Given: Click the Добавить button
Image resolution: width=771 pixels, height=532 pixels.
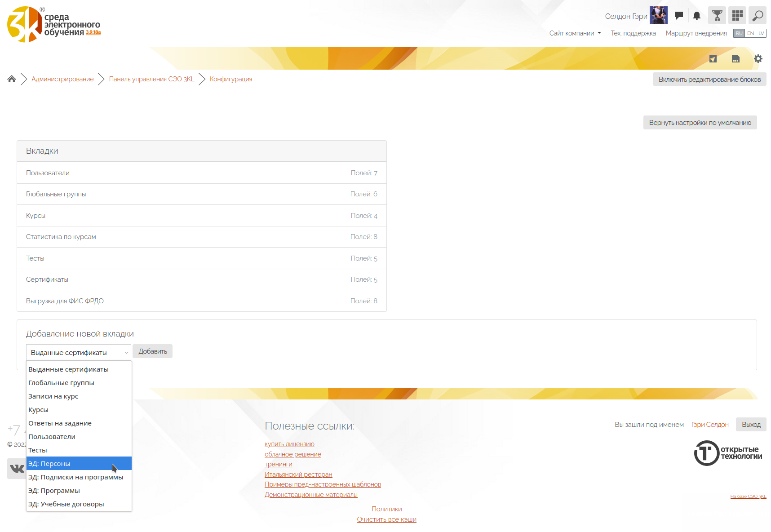Looking at the screenshot, I should [x=152, y=351].
